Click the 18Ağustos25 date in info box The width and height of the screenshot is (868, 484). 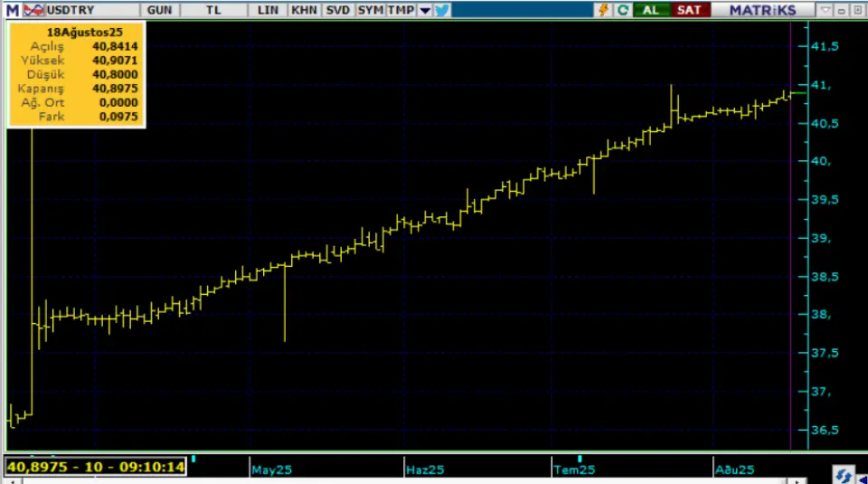84,33
